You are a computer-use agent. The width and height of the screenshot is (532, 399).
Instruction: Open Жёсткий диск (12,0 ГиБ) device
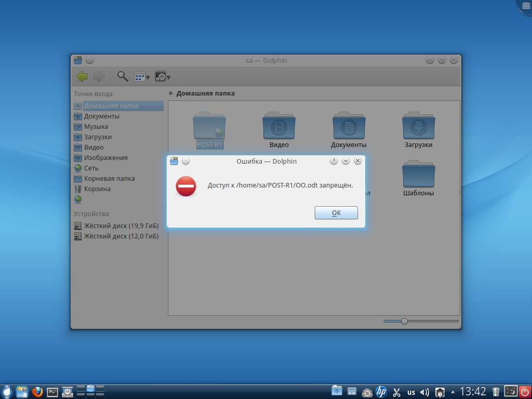pyautogui.click(x=118, y=236)
